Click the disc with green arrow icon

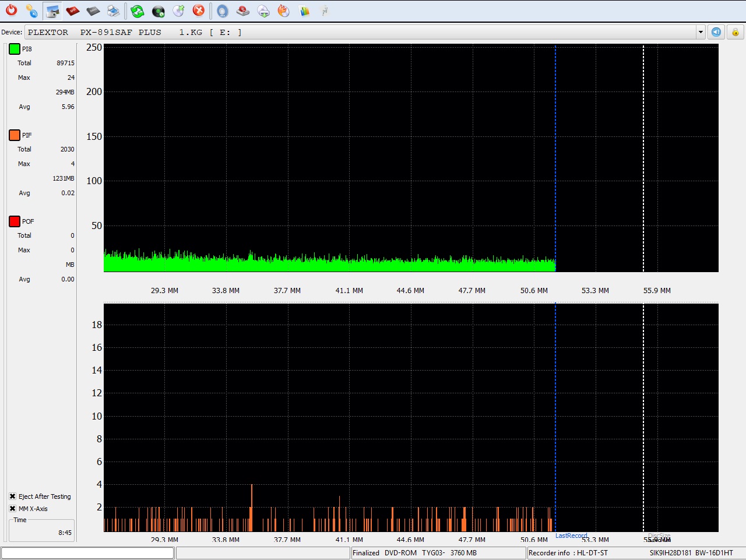pyautogui.click(x=178, y=10)
